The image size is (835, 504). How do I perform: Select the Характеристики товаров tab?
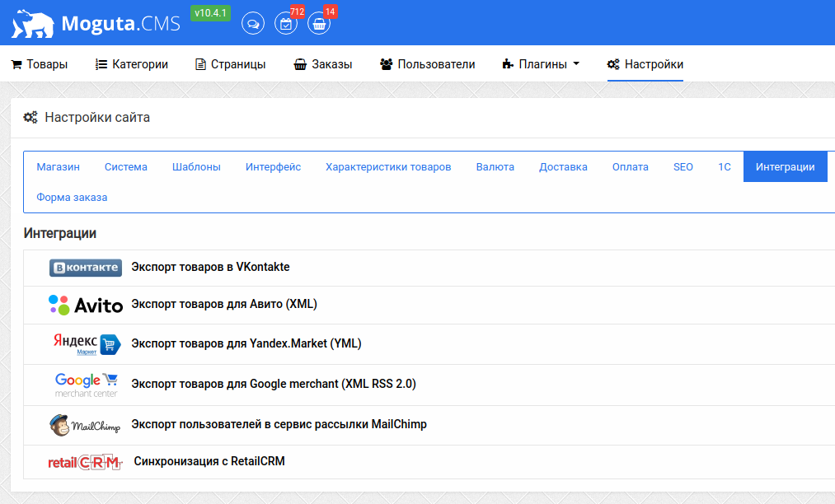coord(388,167)
